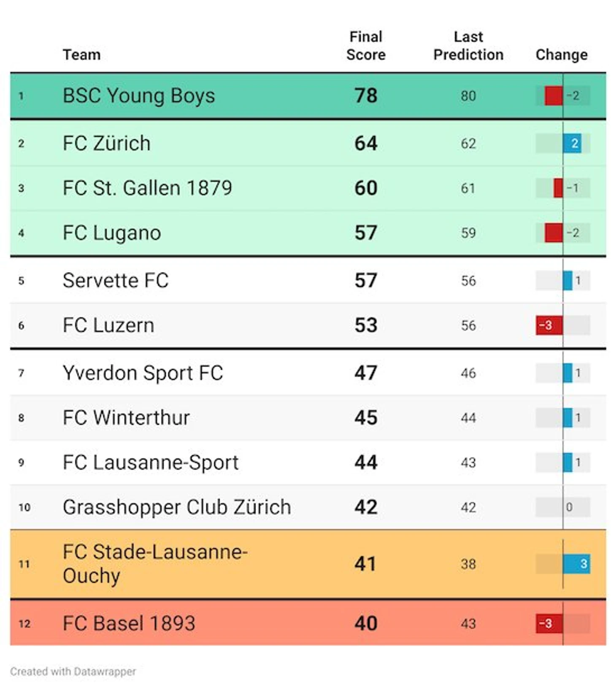The height and width of the screenshot is (688, 616).
Task: Click the Change column header
Action: tap(561, 54)
